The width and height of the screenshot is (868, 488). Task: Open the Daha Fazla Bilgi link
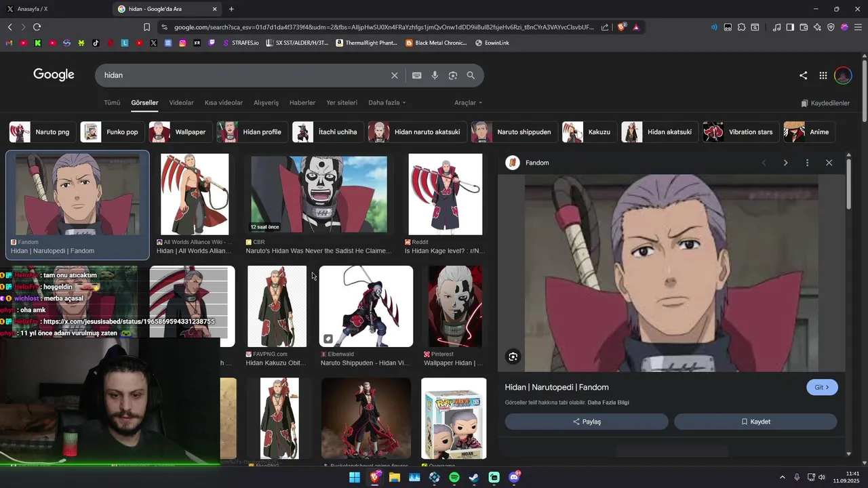pyautogui.click(x=608, y=403)
